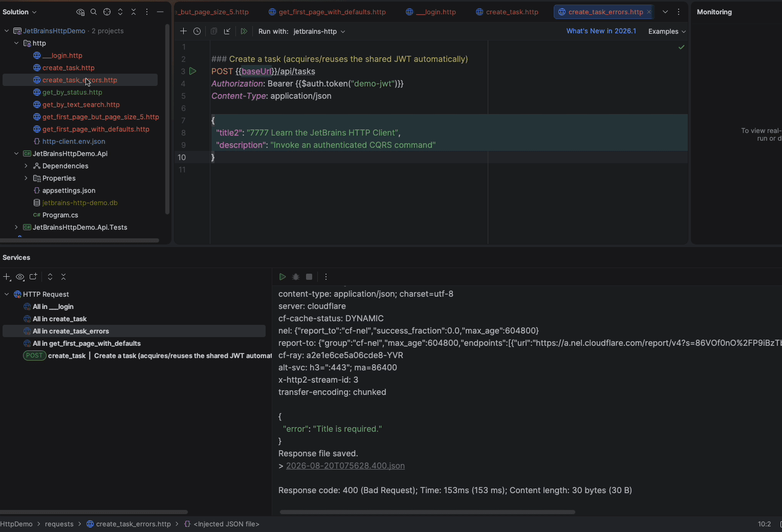Select POST create_task service entry
The width and height of the screenshot is (782, 532).
(x=147, y=356)
